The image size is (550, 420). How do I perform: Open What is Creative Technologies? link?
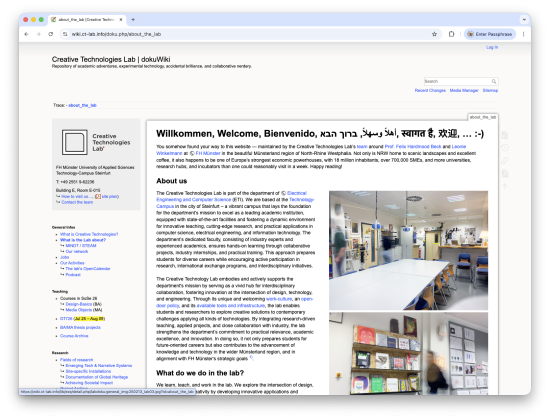click(x=89, y=234)
